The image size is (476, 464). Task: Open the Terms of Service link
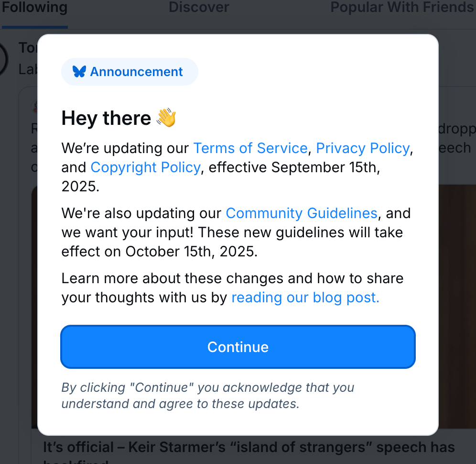point(250,148)
